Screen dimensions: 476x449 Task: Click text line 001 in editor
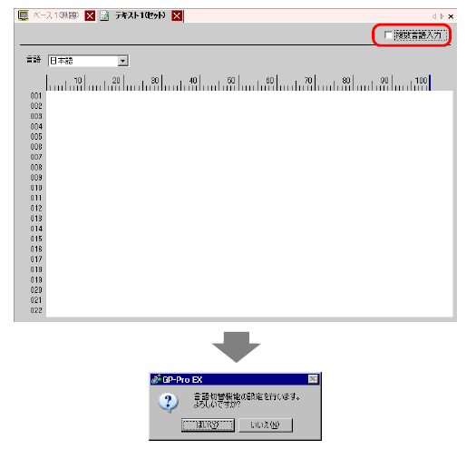click(249, 95)
